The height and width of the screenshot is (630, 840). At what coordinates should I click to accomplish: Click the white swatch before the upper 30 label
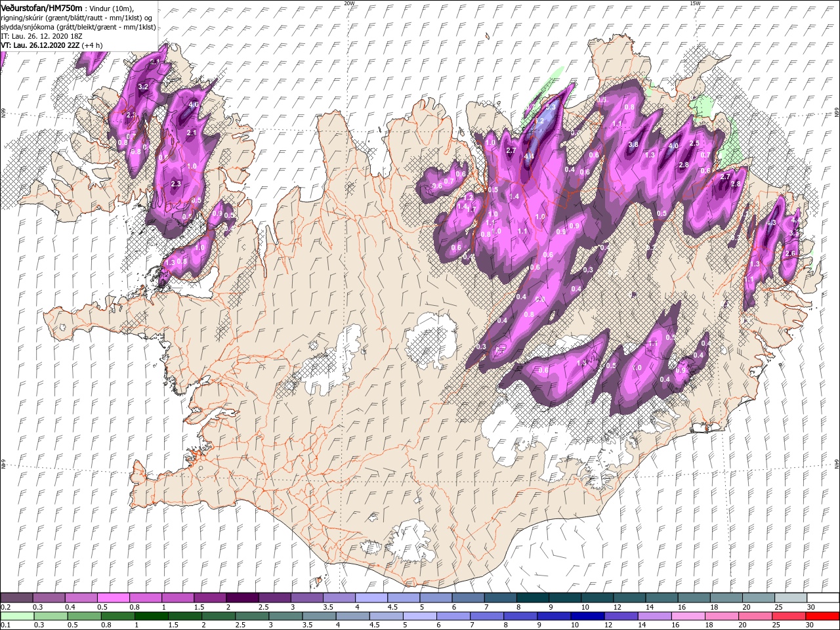point(823,598)
